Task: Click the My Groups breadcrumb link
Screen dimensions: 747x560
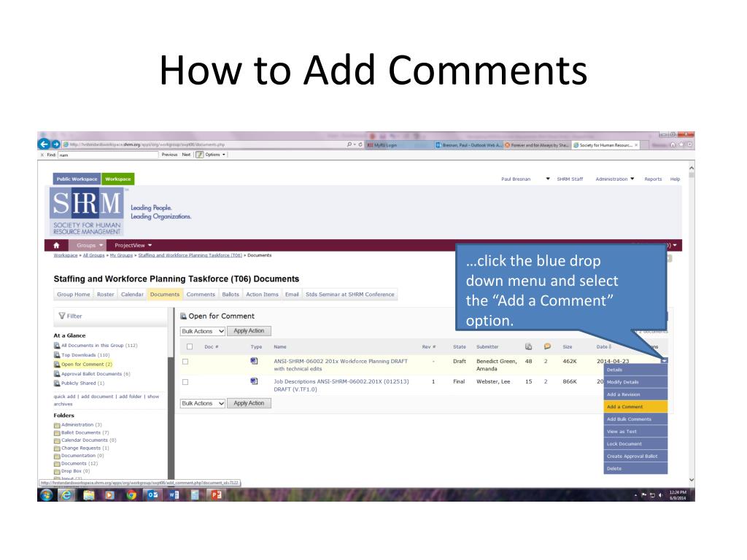Action: pos(121,255)
